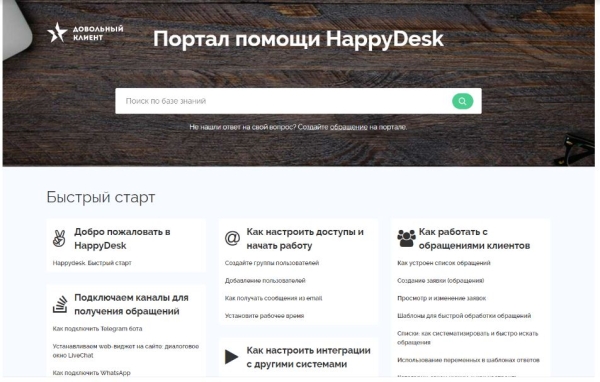Click the people group icon beside Как работать
Viewport: 600px width, 382px height.
click(x=406, y=238)
